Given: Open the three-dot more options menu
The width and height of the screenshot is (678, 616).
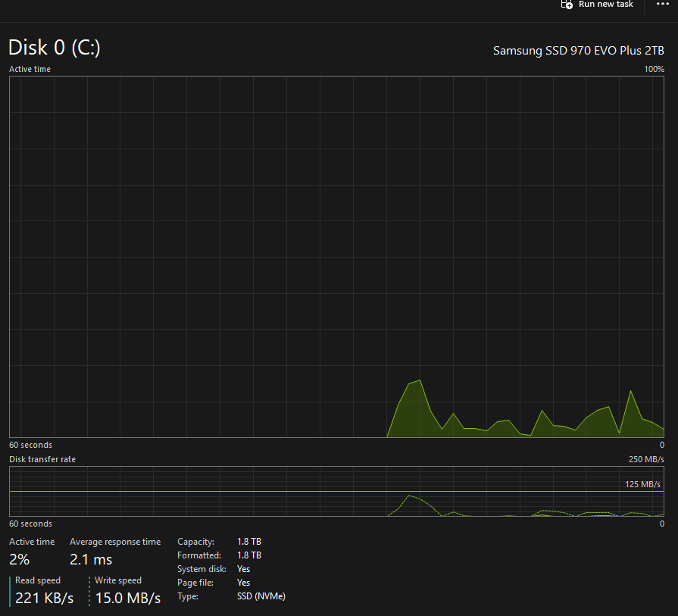Looking at the screenshot, I should [662, 4].
